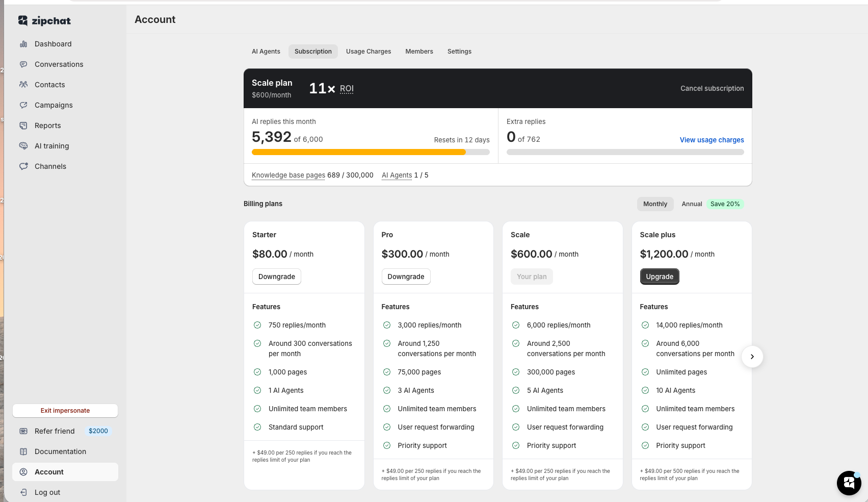
Task: Select the Subscription tab
Action: click(313, 52)
